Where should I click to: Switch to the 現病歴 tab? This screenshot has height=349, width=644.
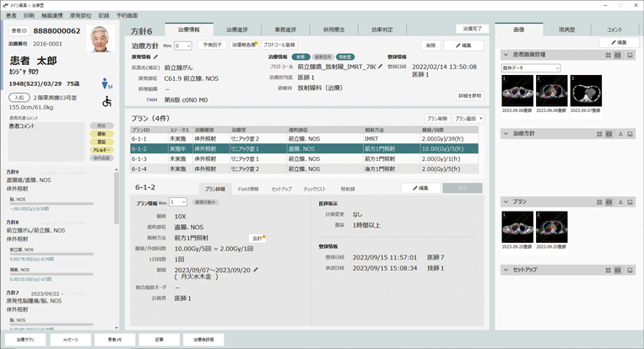coord(567,30)
